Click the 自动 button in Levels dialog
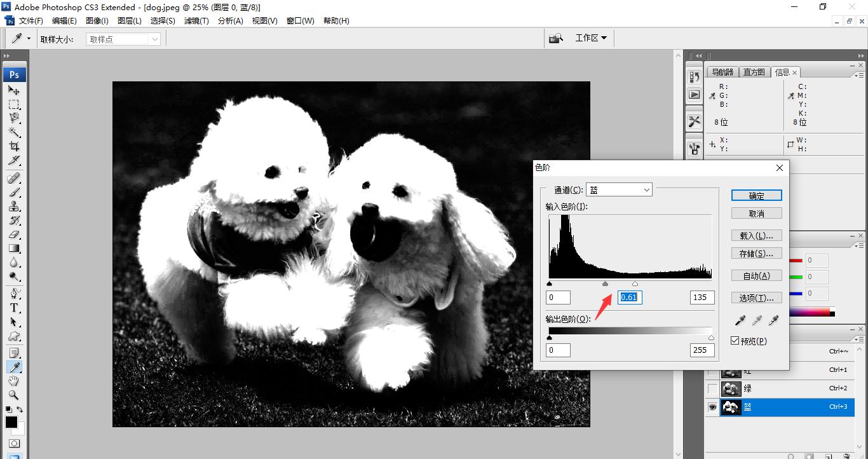 (x=756, y=275)
